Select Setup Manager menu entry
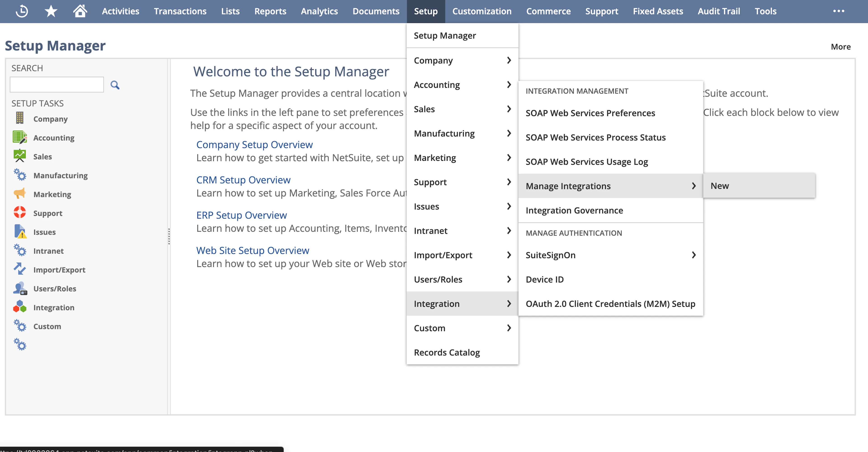The image size is (868, 452). [462, 36]
